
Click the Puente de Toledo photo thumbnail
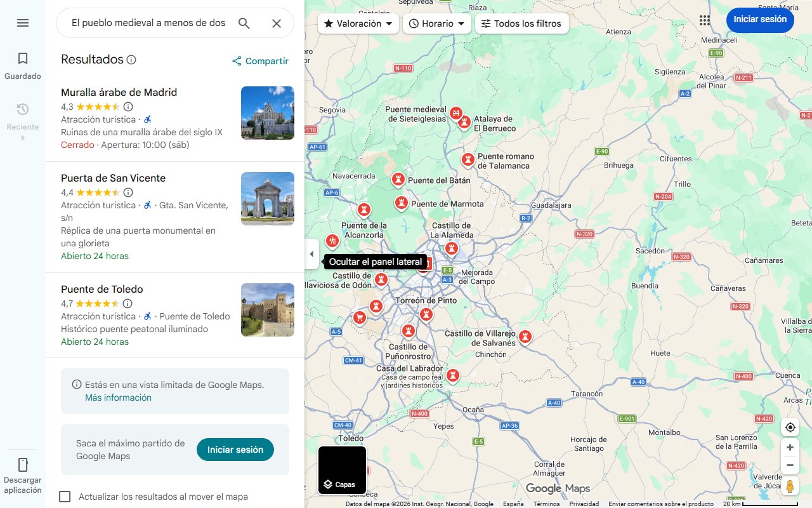(x=267, y=310)
